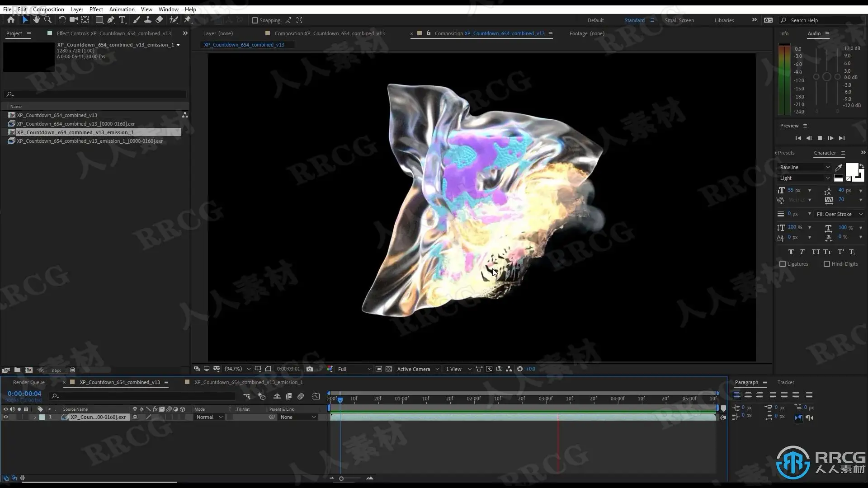
Task: Open the Parent None dropdown for layer 1
Action: click(297, 417)
